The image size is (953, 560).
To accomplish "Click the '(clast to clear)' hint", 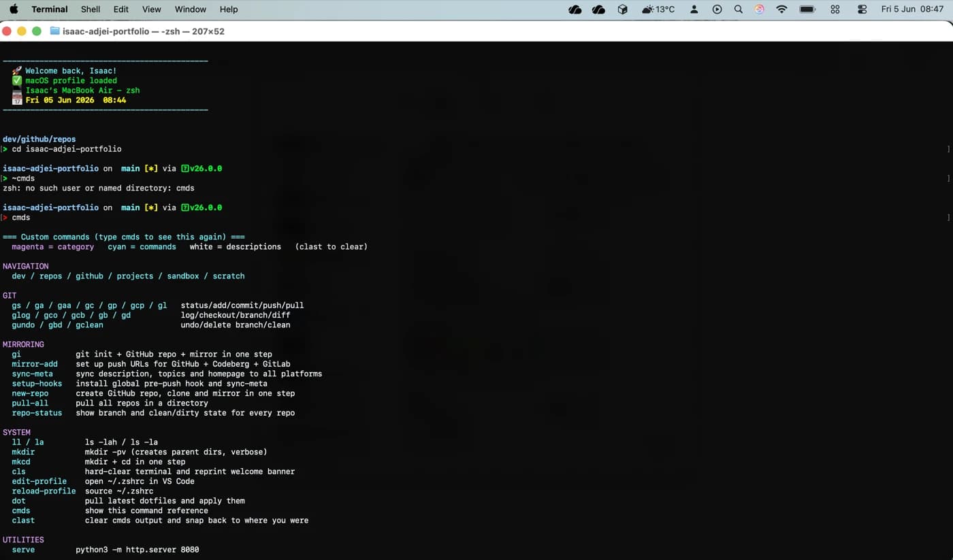I will [332, 247].
